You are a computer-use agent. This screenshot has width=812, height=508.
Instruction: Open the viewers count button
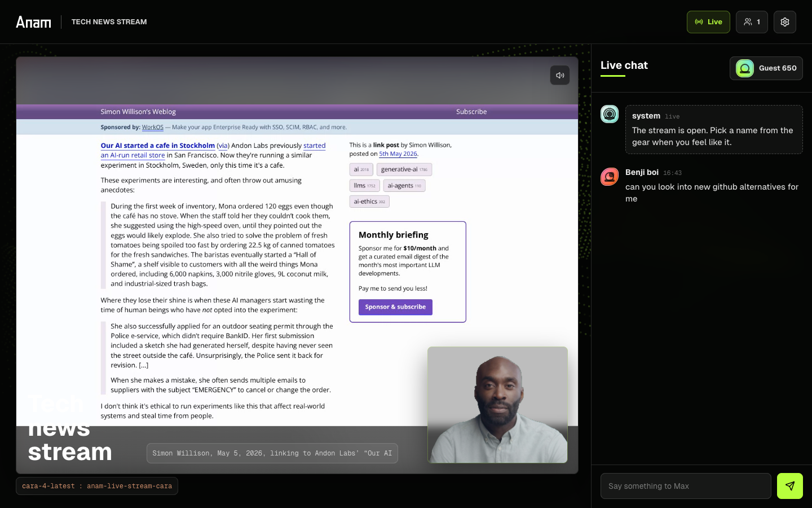pyautogui.click(x=752, y=22)
